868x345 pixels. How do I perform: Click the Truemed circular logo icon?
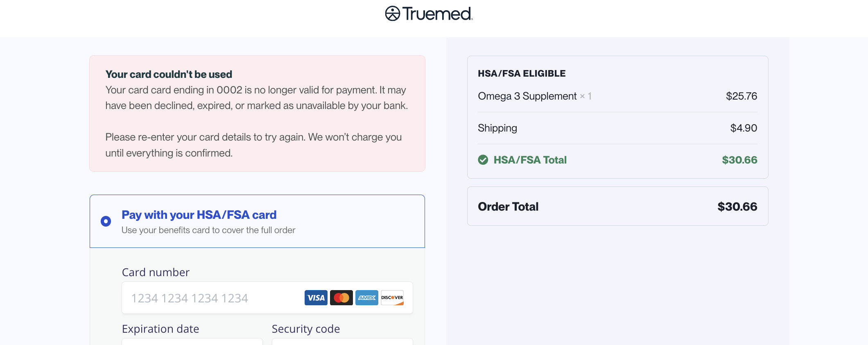pos(392,14)
